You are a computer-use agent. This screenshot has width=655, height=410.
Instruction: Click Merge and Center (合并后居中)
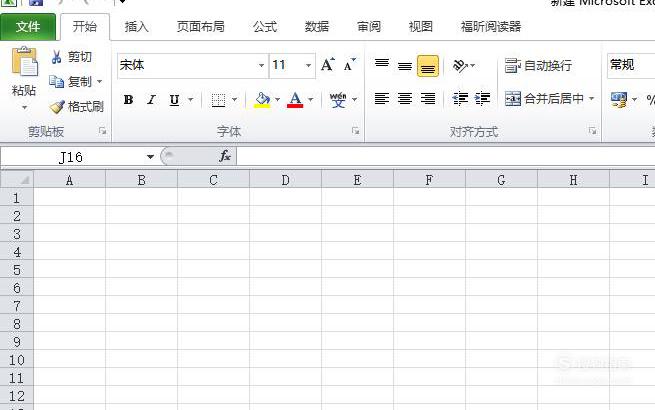(544, 99)
